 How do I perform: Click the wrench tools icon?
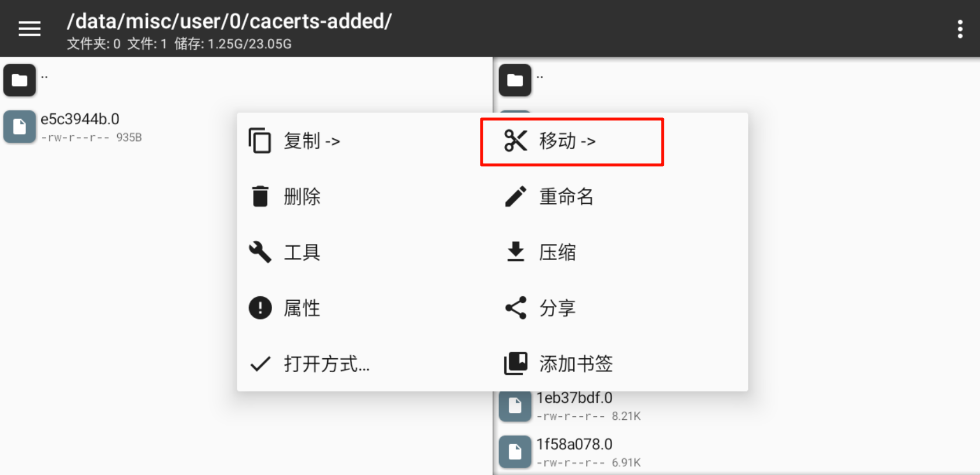click(x=260, y=252)
